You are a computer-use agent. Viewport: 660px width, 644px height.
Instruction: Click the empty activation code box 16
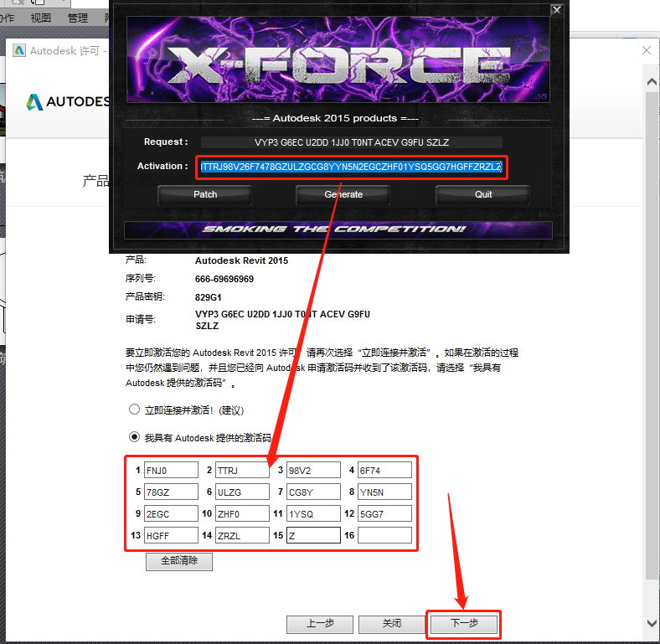click(384, 535)
